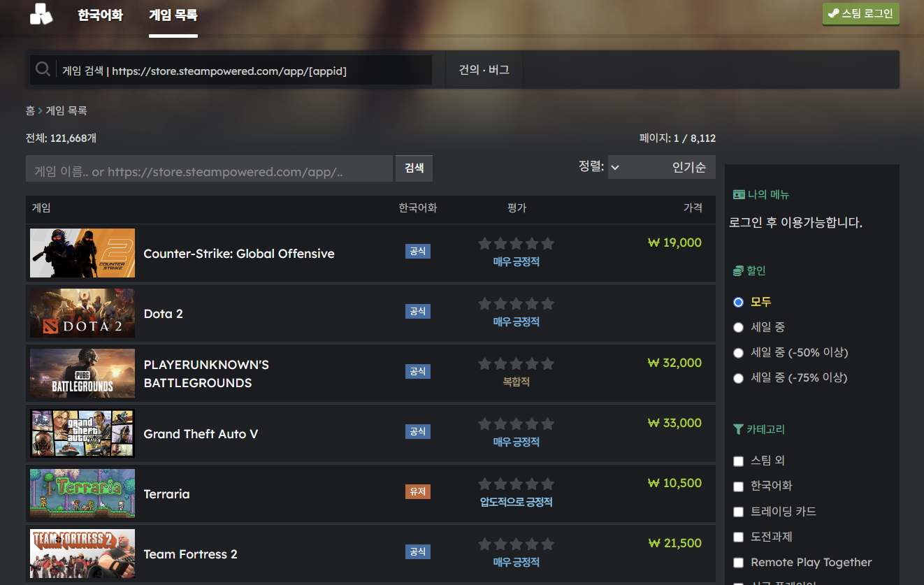Click the 압도적으로 긍정적 review text

(516, 502)
